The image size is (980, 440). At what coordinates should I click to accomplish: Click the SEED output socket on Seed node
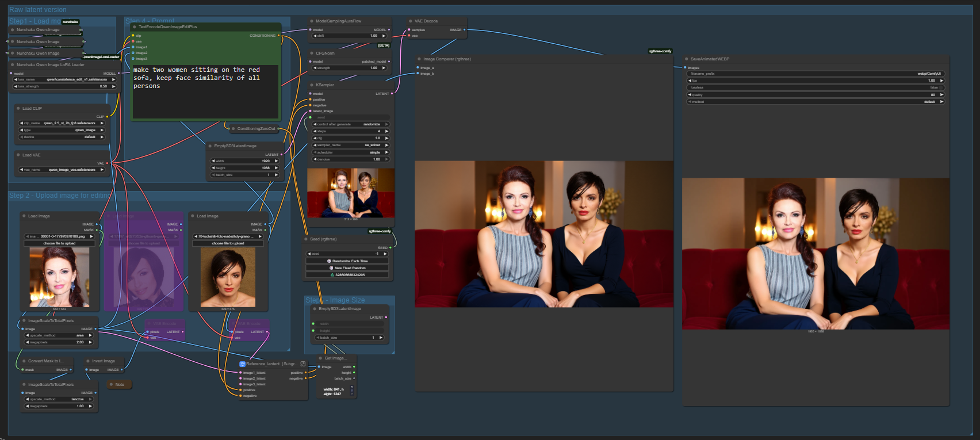pyautogui.click(x=391, y=248)
